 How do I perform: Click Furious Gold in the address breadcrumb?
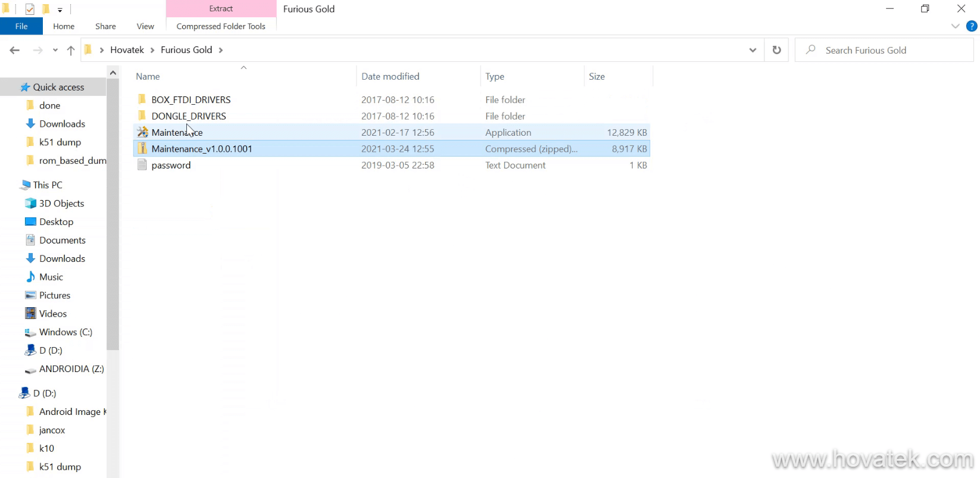point(186,50)
